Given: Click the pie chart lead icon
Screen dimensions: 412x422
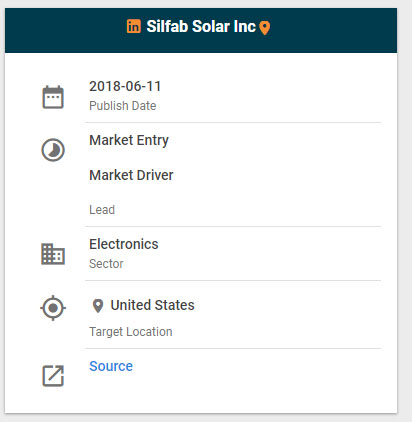Looking at the screenshot, I should 53,150.
